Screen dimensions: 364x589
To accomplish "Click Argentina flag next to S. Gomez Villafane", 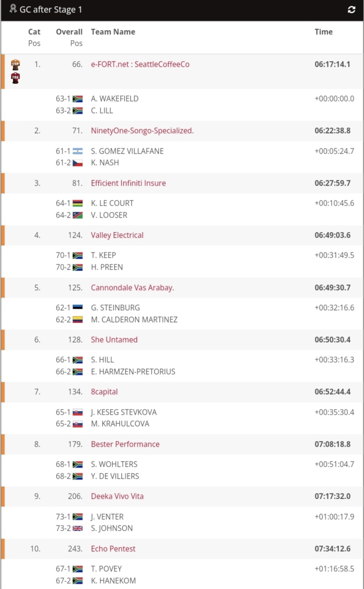I will (x=78, y=151).
